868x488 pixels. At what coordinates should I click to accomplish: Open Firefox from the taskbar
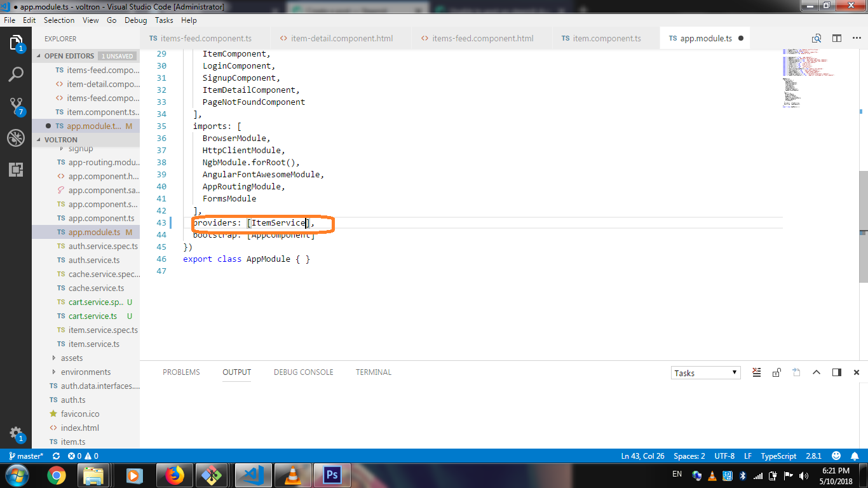(x=174, y=475)
